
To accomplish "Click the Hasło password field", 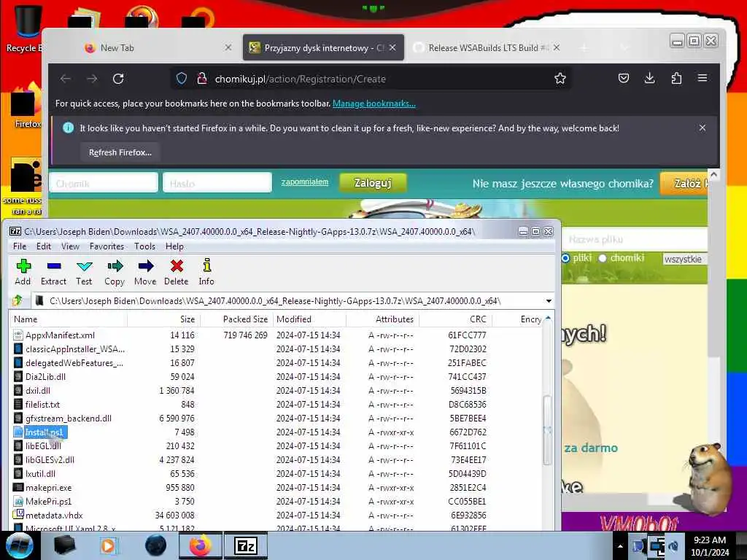I will [x=217, y=183].
